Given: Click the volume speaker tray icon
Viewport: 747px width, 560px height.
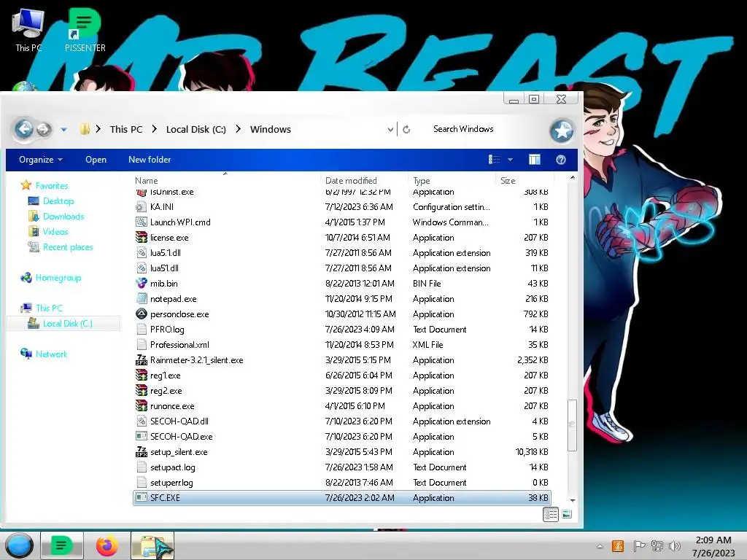Looking at the screenshot, I should [675, 545].
